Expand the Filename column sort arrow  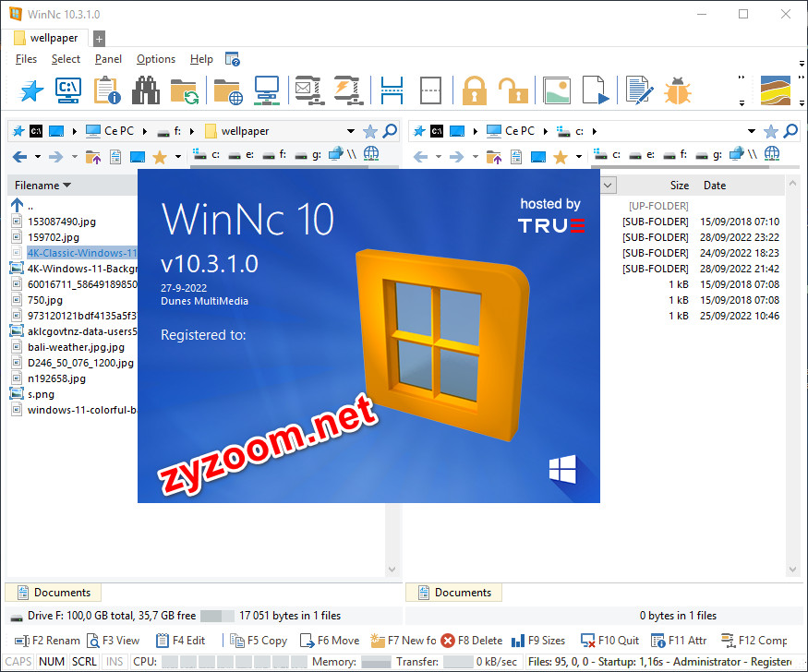coord(66,186)
